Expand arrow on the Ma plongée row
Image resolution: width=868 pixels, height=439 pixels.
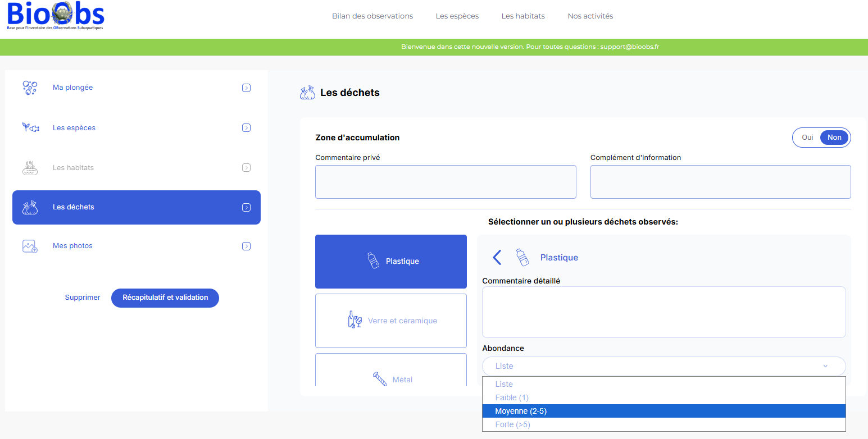click(246, 88)
